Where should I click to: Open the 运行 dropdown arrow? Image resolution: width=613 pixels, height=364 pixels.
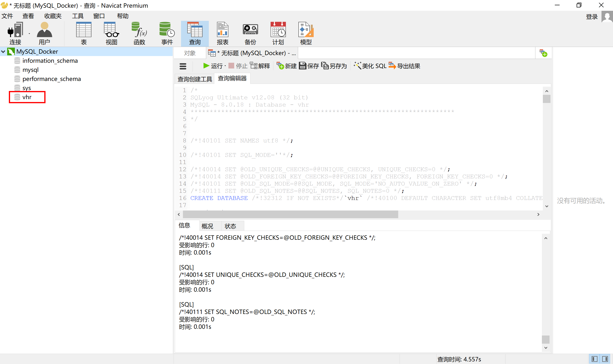tap(225, 66)
